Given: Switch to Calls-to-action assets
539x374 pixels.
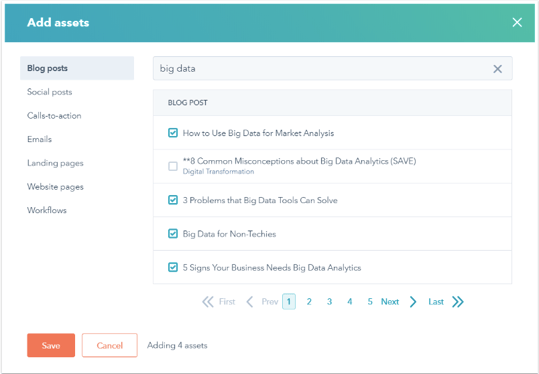Looking at the screenshot, I should click(x=54, y=116).
